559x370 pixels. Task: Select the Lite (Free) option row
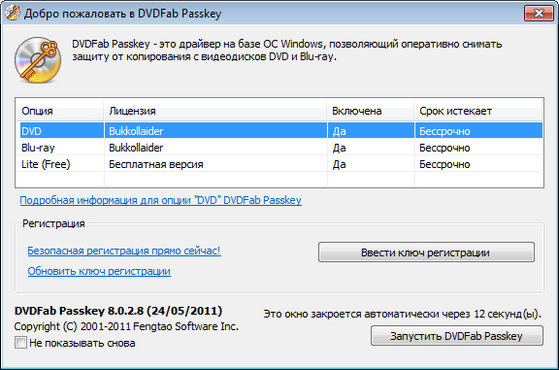pyautogui.click(x=281, y=164)
